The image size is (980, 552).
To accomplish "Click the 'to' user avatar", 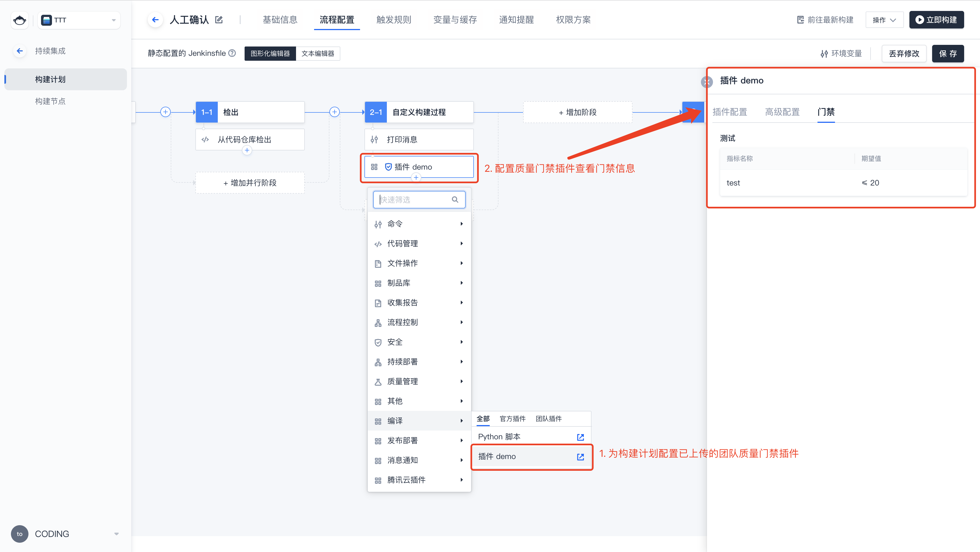I will (20, 534).
